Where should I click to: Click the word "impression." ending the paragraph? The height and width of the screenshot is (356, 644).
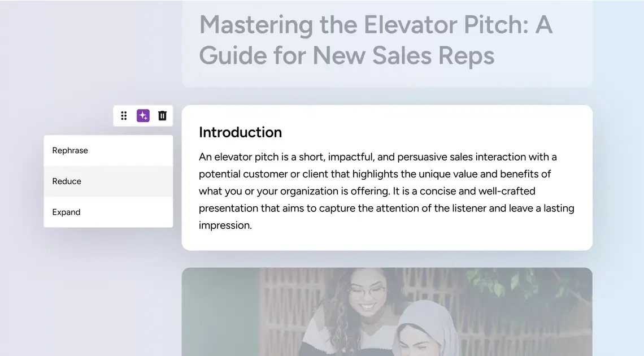pos(225,225)
